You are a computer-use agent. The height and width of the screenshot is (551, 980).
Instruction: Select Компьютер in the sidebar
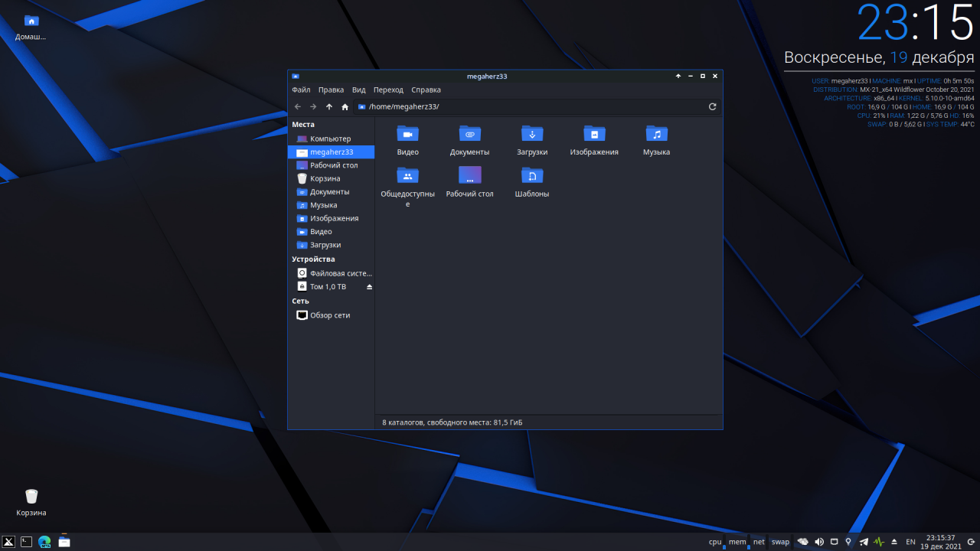(331, 139)
